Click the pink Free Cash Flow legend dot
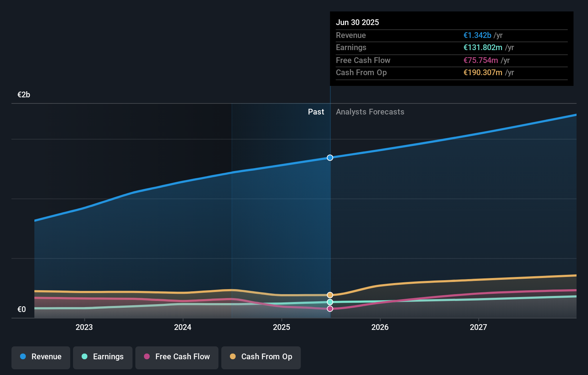588x375 pixels. 146,357
